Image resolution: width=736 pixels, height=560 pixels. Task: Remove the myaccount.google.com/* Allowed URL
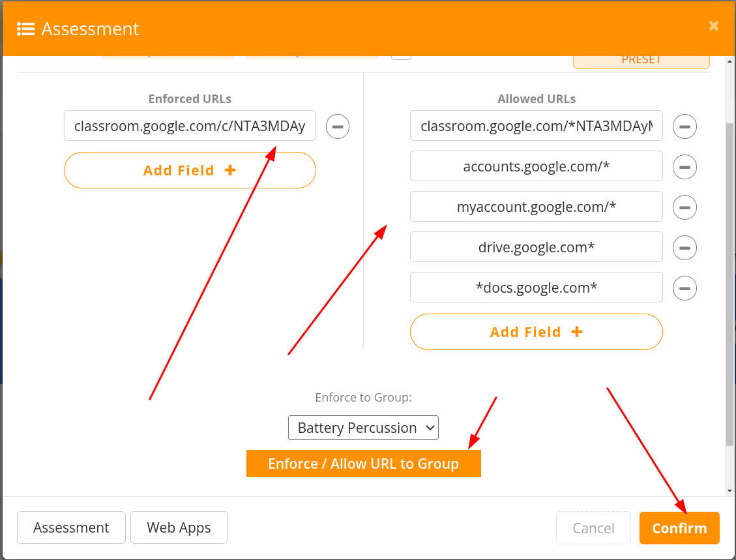684,207
